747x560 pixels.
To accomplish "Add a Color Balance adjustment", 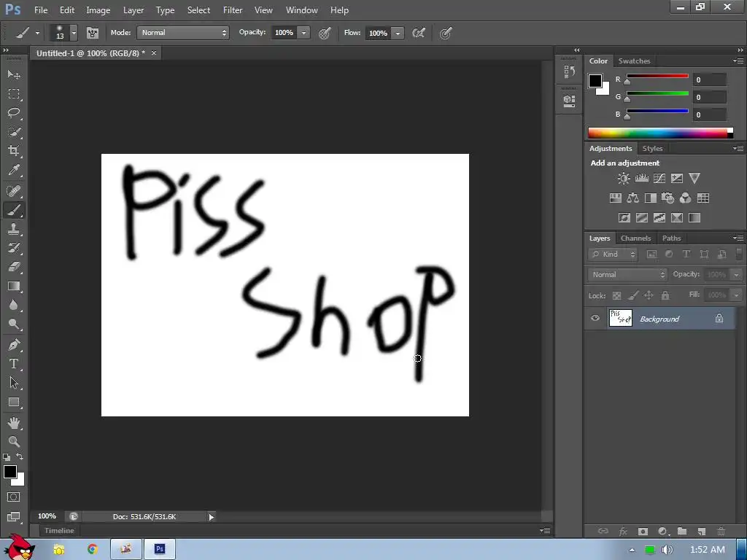I will pos(632,198).
